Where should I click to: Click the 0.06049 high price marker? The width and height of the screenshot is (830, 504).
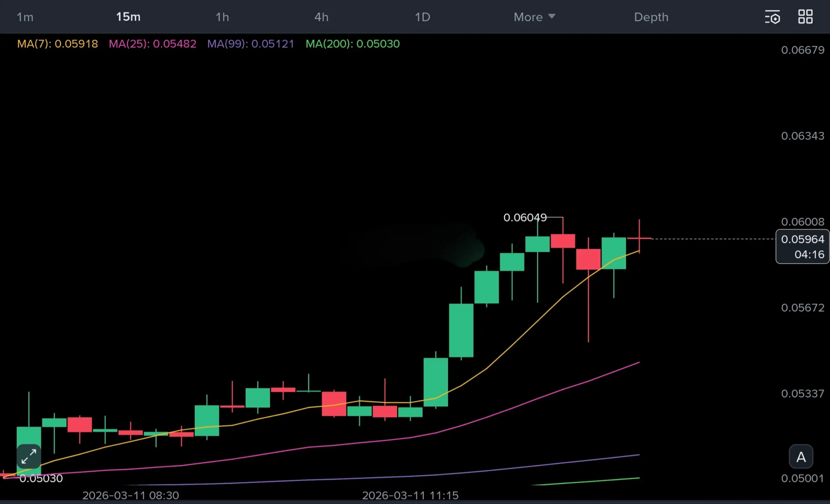pos(525,218)
